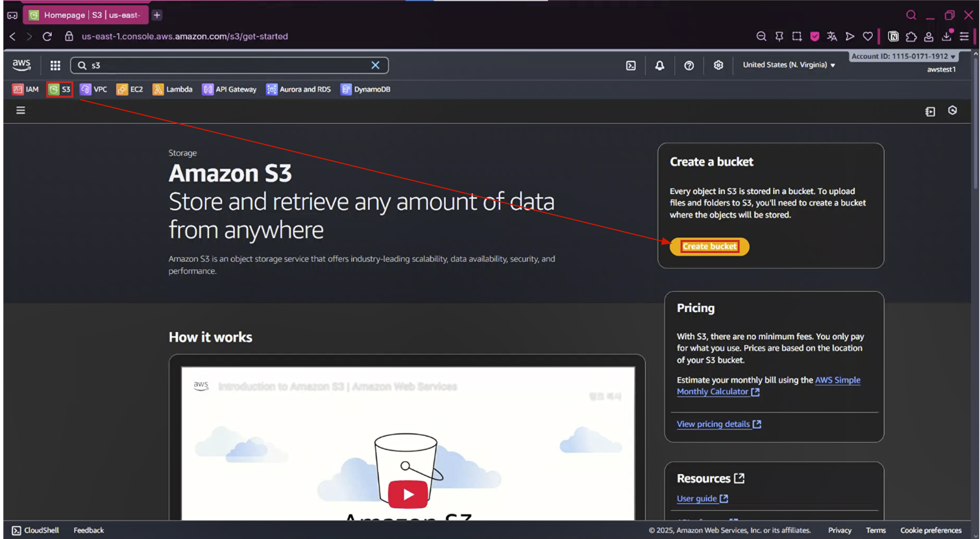Open the AWS Simple Monthly Calculator link
Viewport: 980px width, 539px height.
(768, 386)
